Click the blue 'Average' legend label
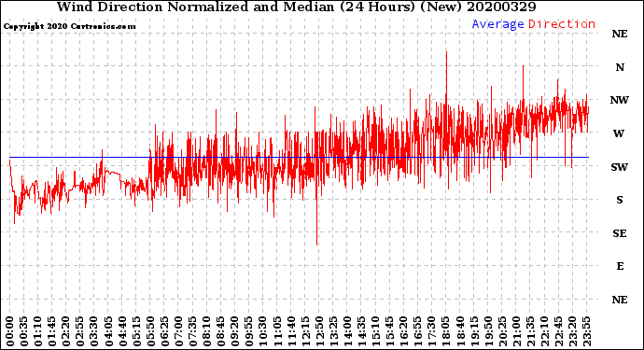 [x=497, y=24]
